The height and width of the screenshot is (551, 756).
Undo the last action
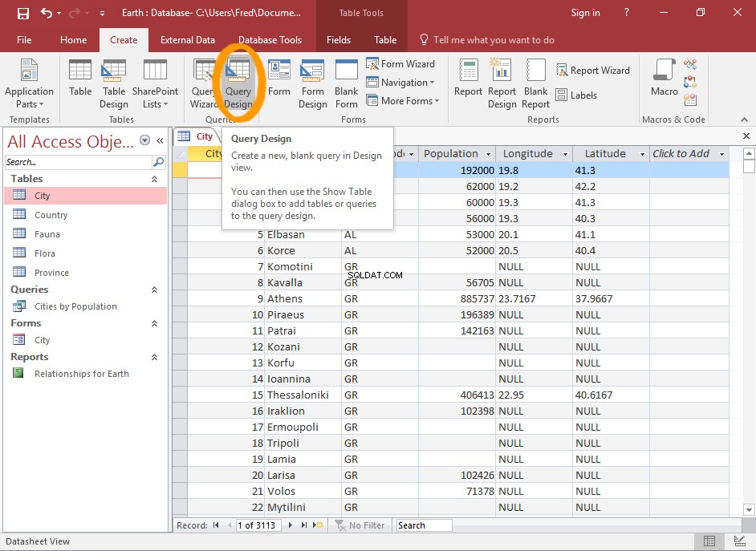[x=47, y=13]
